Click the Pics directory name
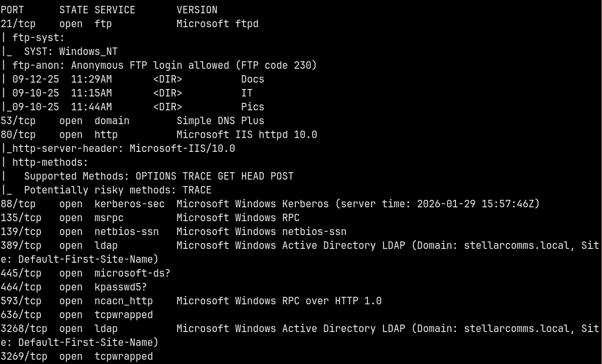This screenshot has height=364, width=602. (252, 107)
